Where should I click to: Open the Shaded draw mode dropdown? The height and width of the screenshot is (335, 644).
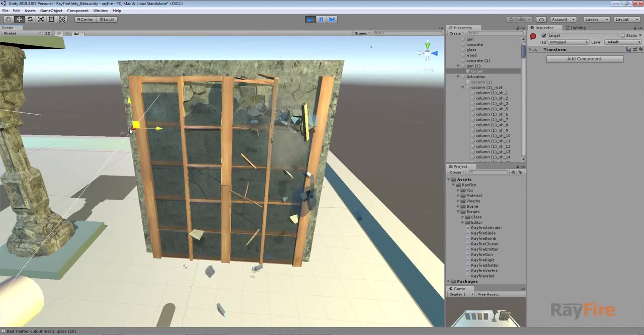click(x=20, y=33)
